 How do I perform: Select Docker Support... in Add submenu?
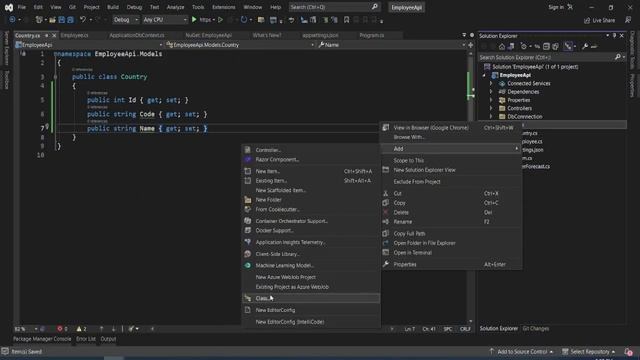click(311, 231)
